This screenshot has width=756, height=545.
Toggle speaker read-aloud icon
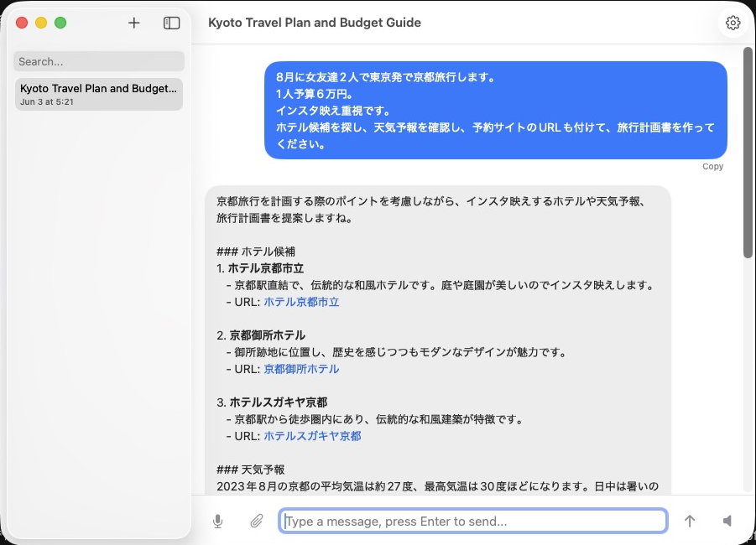[727, 521]
